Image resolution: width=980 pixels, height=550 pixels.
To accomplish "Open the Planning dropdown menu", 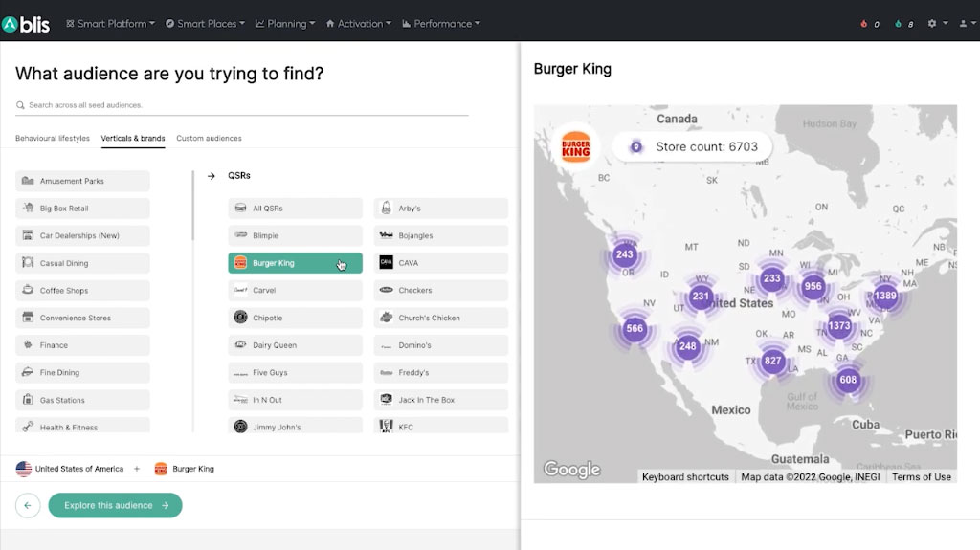I will pyautogui.click(x=285, y=24).
